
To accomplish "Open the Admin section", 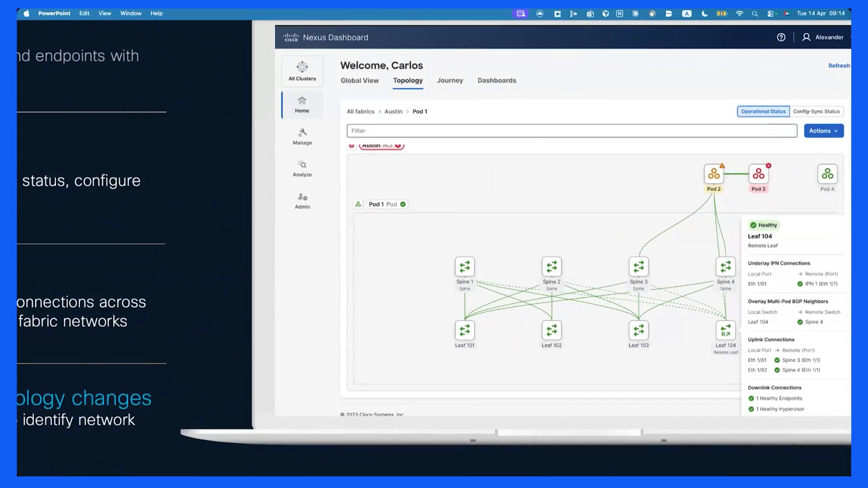I will coord(302,201).
